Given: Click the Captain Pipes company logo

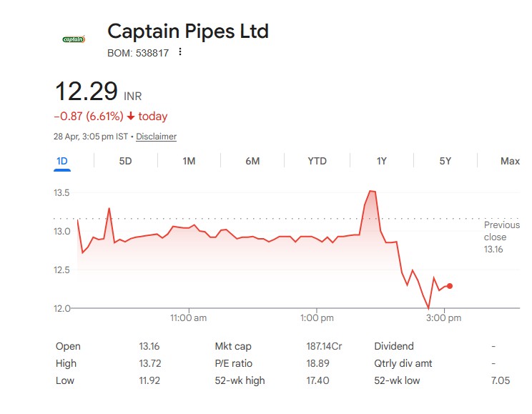Looking at the screenshot, I should coord(74,39).
